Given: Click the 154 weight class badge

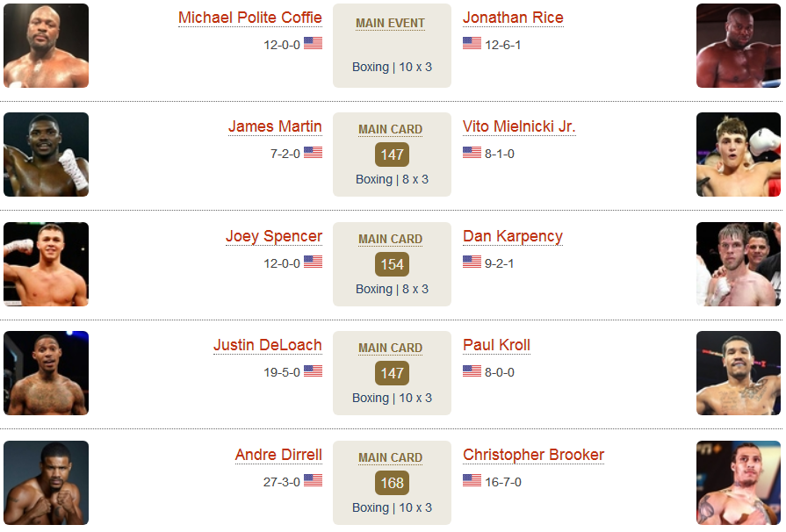Looking at the screenshot, I should pyautogui.click(x=392, y=264).
